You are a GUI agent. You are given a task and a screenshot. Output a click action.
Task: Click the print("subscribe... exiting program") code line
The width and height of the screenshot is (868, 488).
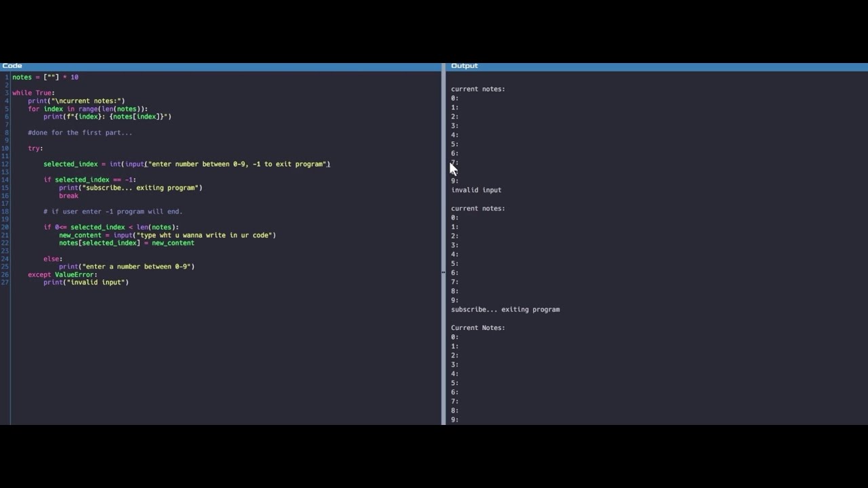tap(130, 188)
